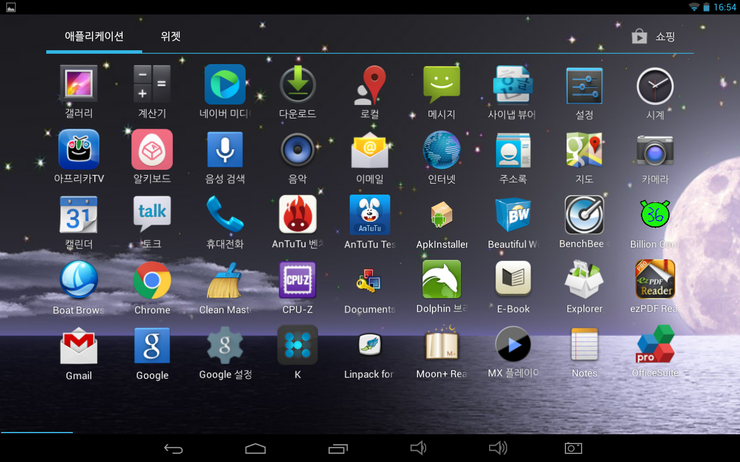This screenshot has width=740, height=462.
Task: Open the Moon+ Reader app
Action: coord(442,344)
